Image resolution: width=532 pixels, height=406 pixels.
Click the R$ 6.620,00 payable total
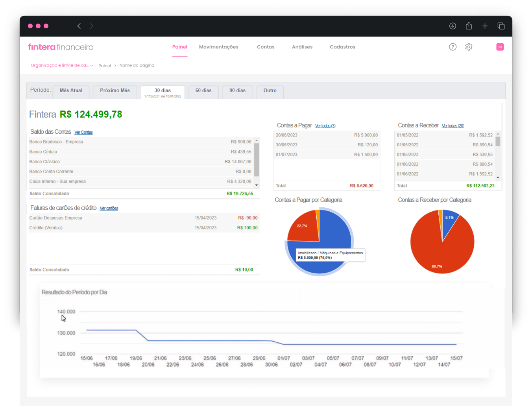click(362, 186)
